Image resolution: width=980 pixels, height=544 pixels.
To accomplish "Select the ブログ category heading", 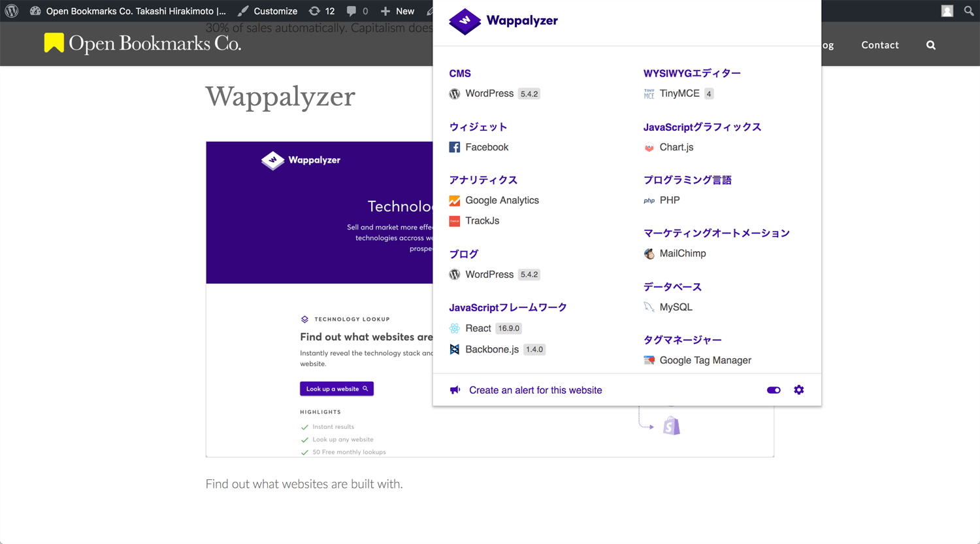I will [464, 254].
